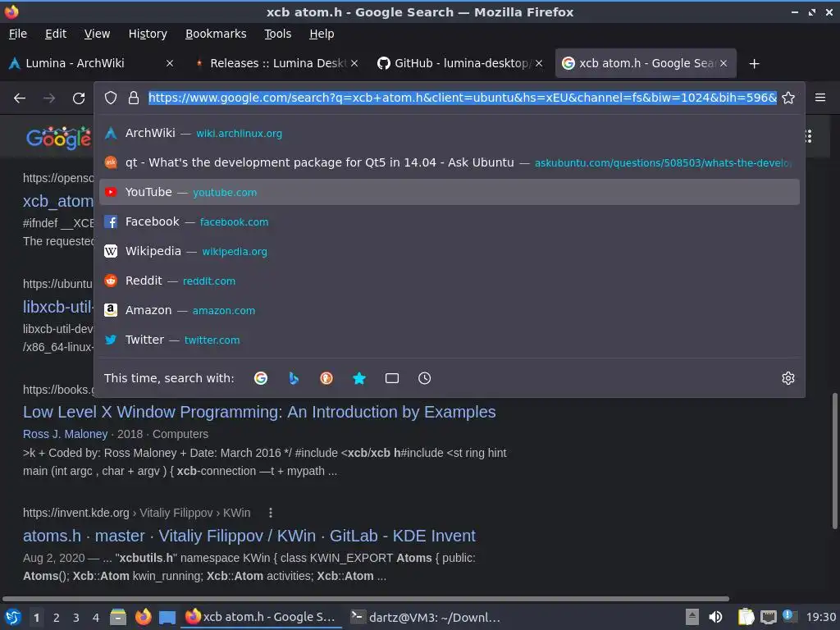Viewport: 840px width, 630px height.
Task: Open the Help menu
Action: pos(322,34)
